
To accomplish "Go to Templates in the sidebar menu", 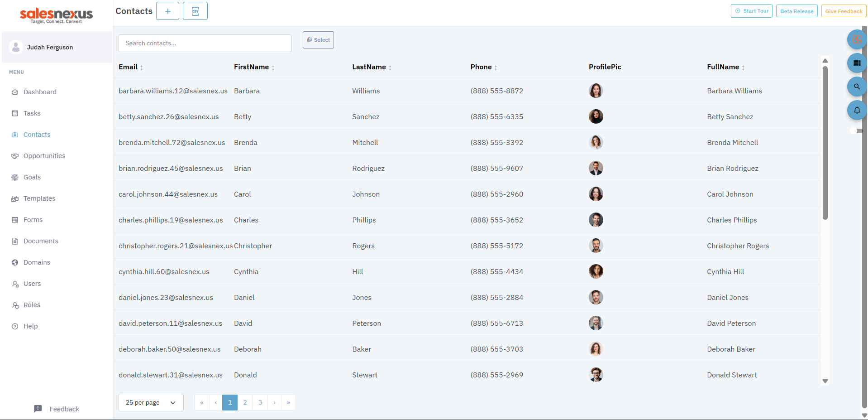I will coord(39,198).
